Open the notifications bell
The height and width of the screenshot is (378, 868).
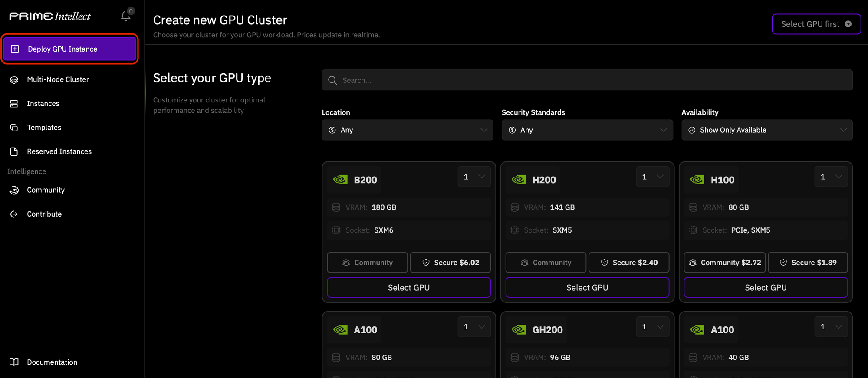tap(125, 16)
